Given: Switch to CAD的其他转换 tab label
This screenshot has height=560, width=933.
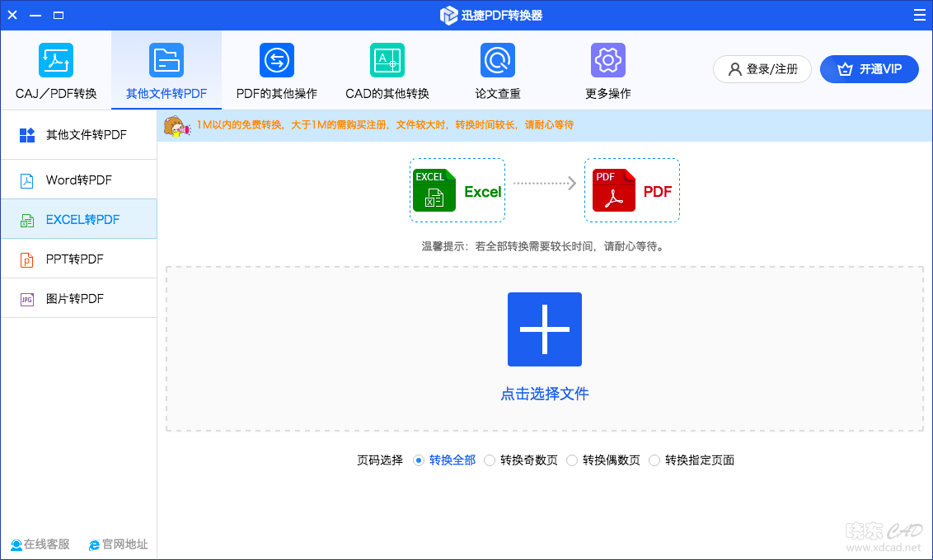Looking at the screenshot, I should [387, 94].
